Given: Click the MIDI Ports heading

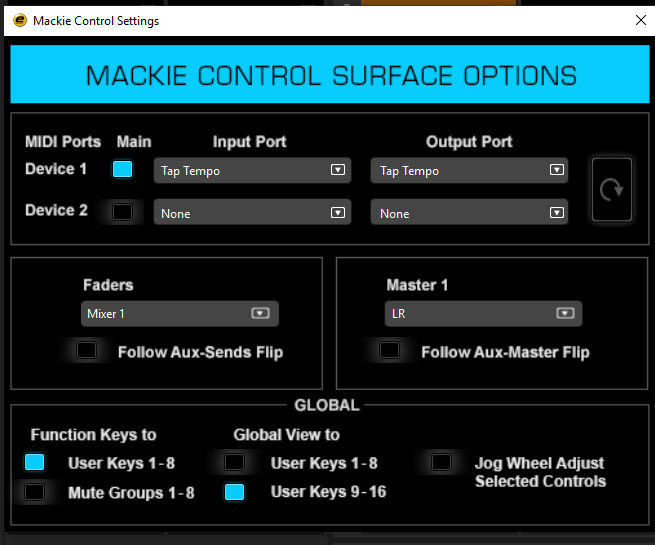Looking at the screenshot, I should tap(63, 142).
